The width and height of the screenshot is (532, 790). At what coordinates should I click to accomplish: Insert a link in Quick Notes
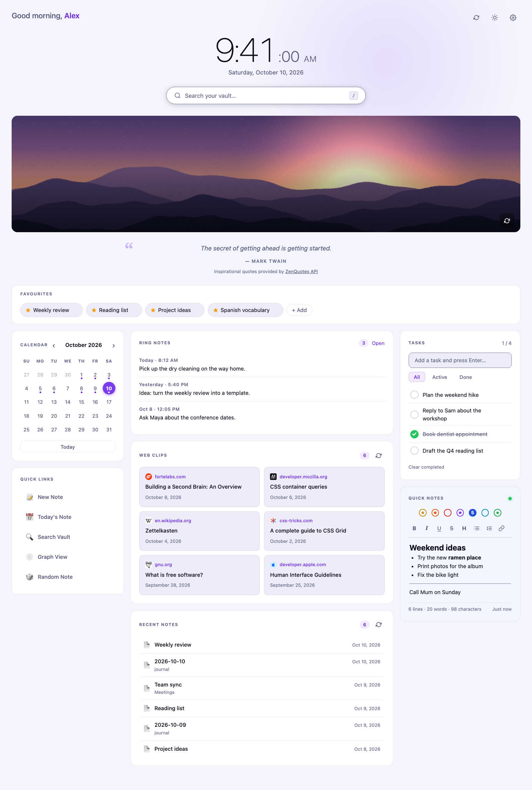pyautogui.click(x=501, y=528)
